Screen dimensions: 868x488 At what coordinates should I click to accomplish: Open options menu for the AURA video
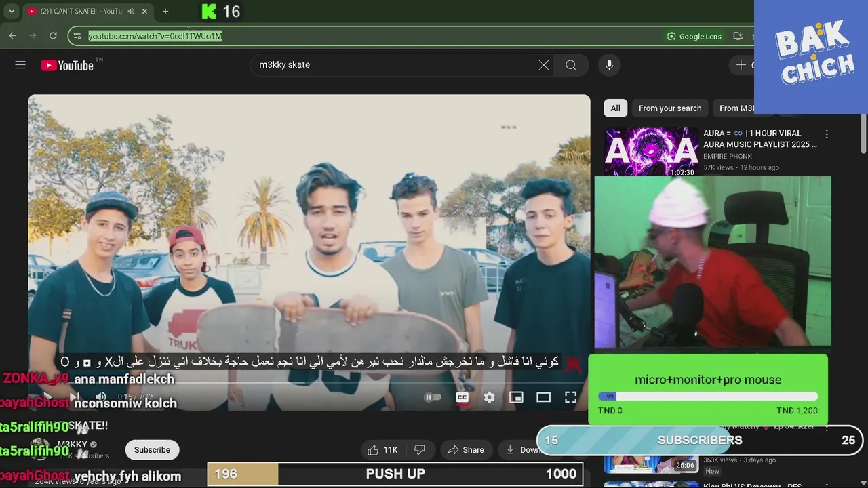827,134
